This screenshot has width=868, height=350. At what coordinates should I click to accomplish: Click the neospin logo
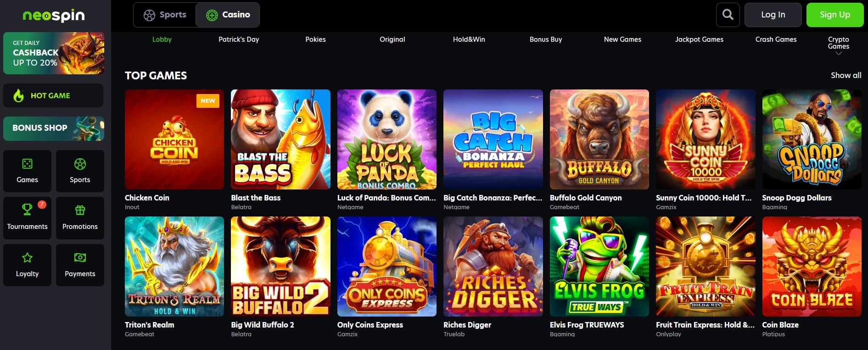[54, 16]
